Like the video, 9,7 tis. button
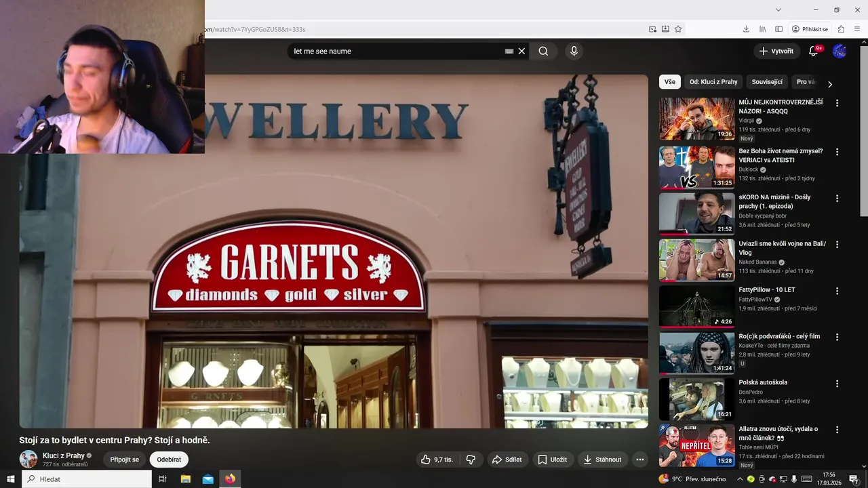868x488 pixels. [x=437, y=460]
